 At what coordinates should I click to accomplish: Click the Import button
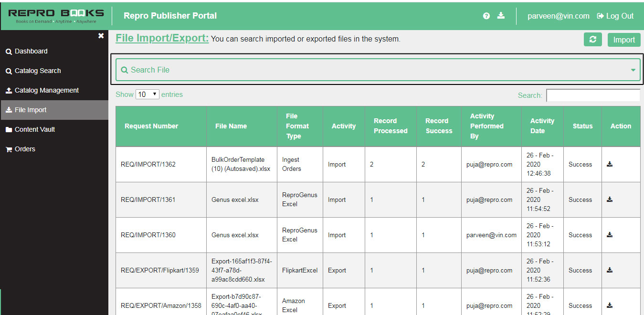[x=624, y=40]
